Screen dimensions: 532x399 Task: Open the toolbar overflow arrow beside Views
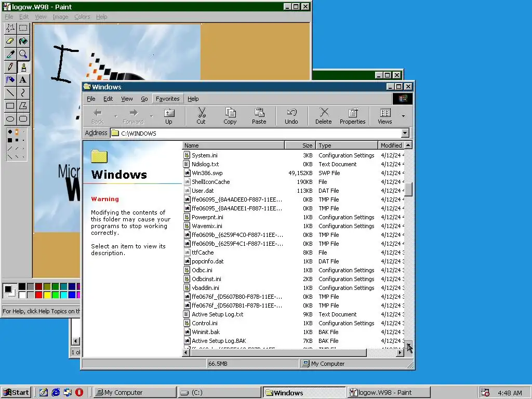pos(403,116)
